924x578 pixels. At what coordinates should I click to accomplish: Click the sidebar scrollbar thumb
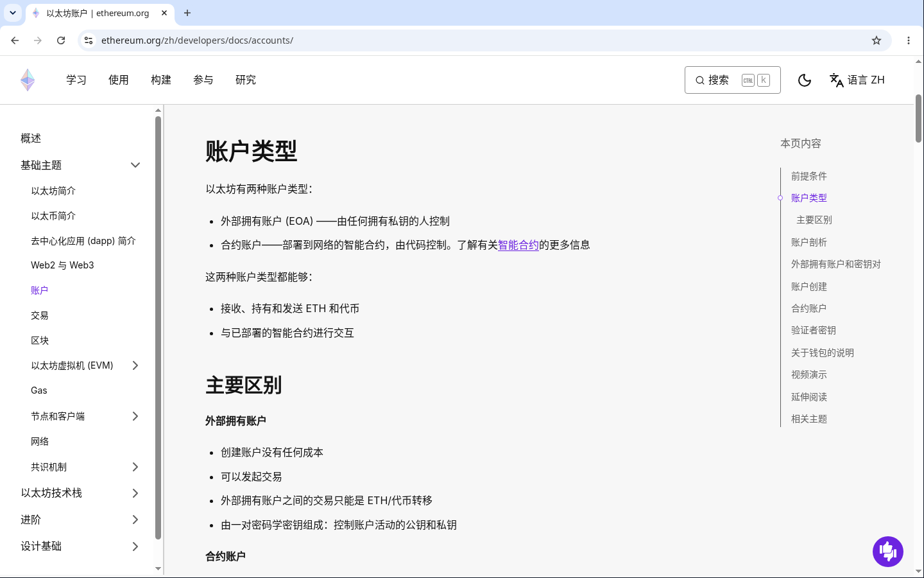158,328
